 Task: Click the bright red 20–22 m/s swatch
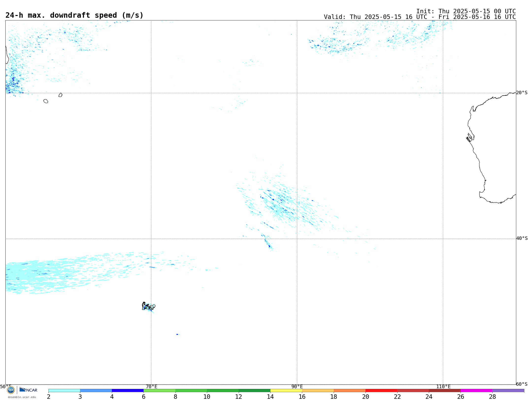(x=382, y=391)
